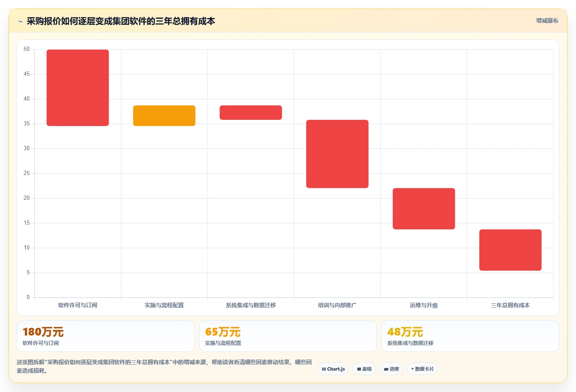The height and width of the screenshot is (392, 576).
Task: Click y-axis value 35
Action: (x=27, y=124)
